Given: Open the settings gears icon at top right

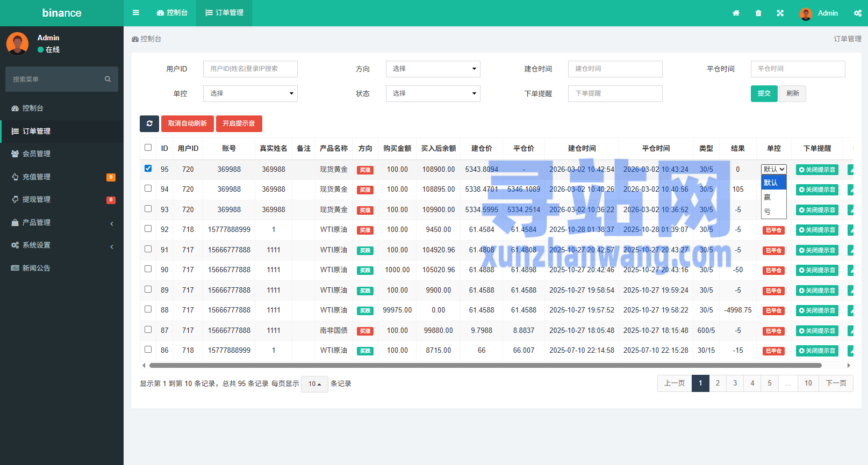Looking at the screenshot, I should (x=857, y=13).
